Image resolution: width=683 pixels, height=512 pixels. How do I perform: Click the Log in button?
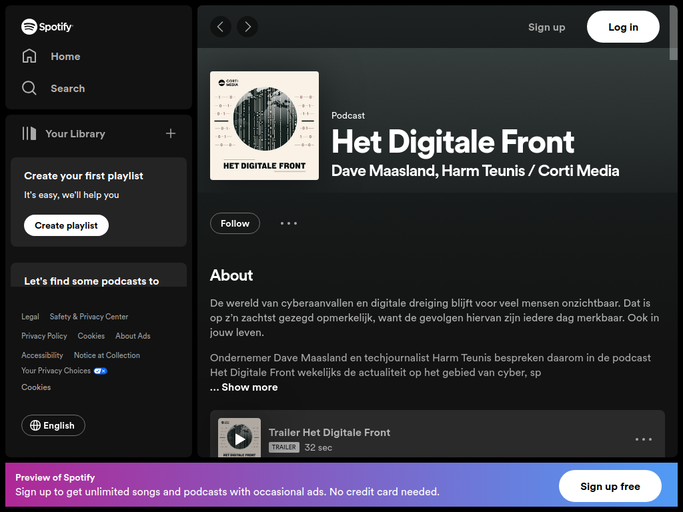tap(623, 27)
